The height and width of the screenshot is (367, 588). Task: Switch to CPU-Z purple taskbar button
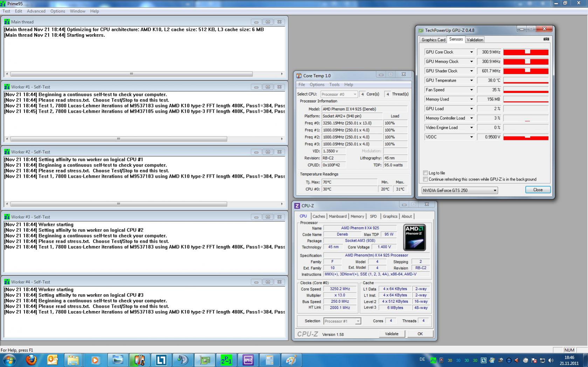(x=248, y=360)
